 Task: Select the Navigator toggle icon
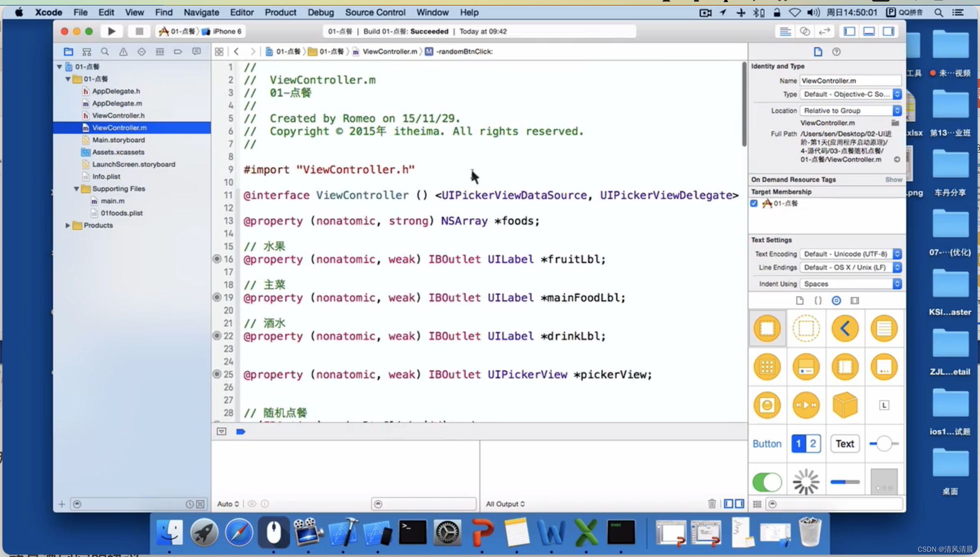[x=851, y=31]
